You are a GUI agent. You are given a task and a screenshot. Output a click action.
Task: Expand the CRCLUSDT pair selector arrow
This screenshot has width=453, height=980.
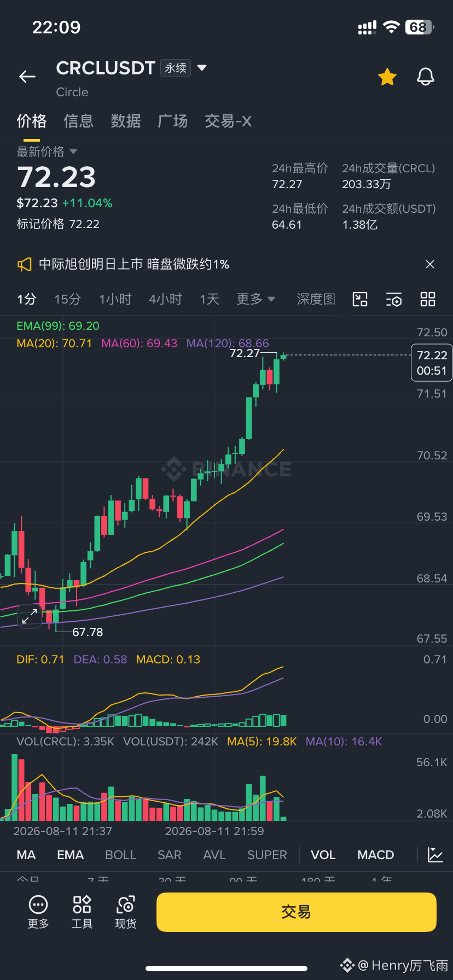202,68
